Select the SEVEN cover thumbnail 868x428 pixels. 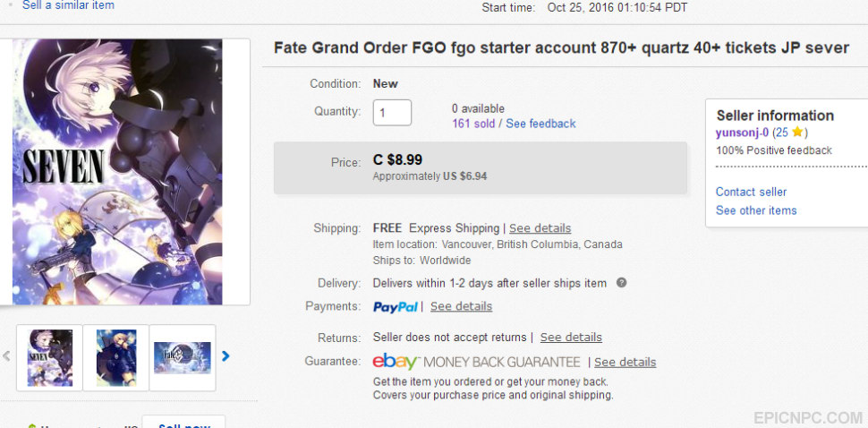point(50,357)
